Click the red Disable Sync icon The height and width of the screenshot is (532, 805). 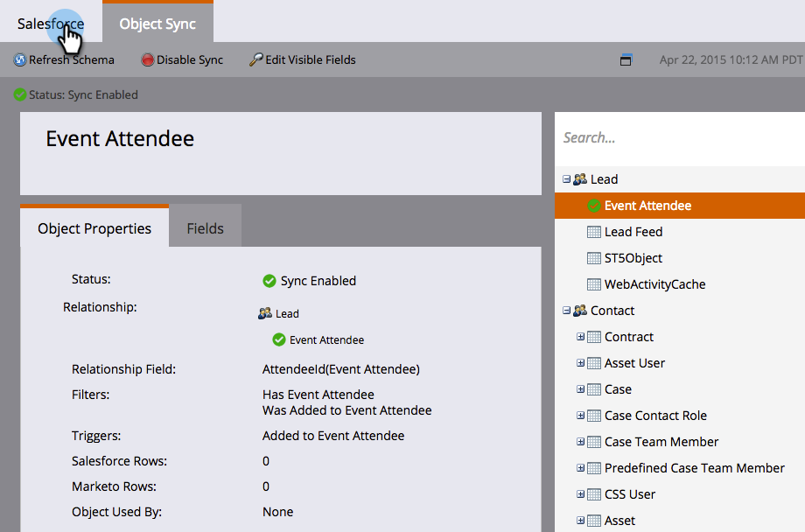pyautogui.click(x=148, y=60)
